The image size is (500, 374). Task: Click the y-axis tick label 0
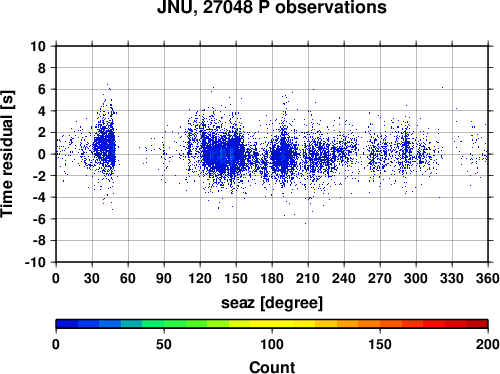point(42,154)
